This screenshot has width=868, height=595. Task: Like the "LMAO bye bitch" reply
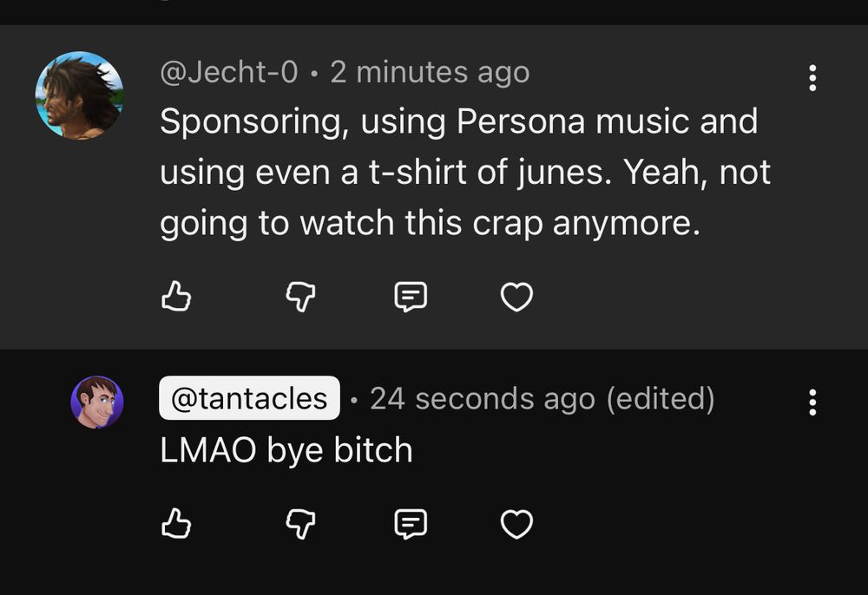[176, 524]
